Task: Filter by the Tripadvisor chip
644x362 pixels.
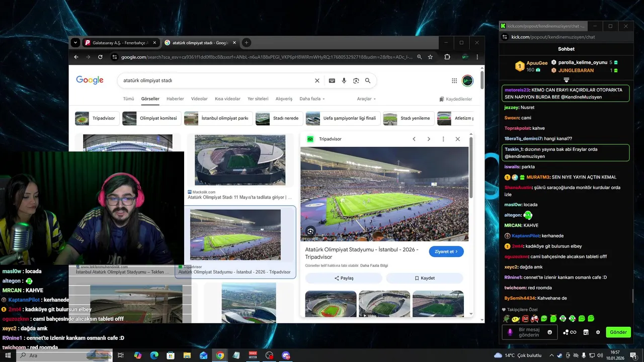Action: click(97, 119)
